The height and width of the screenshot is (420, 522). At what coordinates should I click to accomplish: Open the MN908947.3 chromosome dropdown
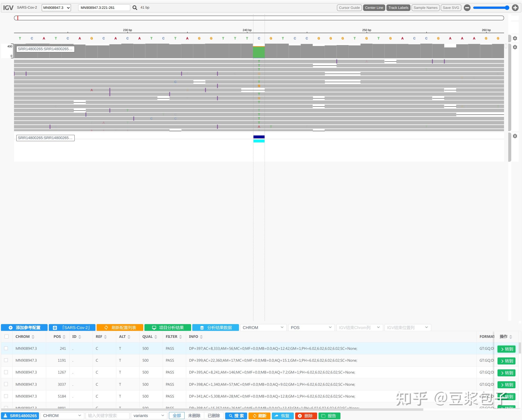(x=56, y=7)
